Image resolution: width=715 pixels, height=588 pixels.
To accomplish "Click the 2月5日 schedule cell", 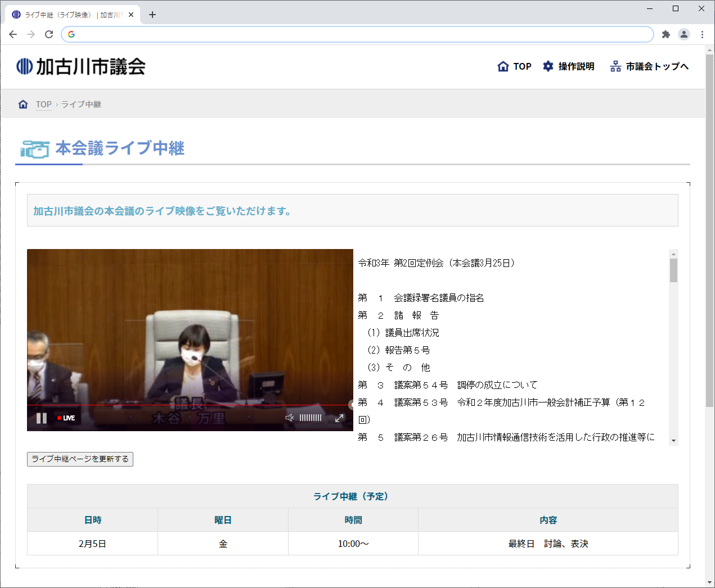I will 92,544.
